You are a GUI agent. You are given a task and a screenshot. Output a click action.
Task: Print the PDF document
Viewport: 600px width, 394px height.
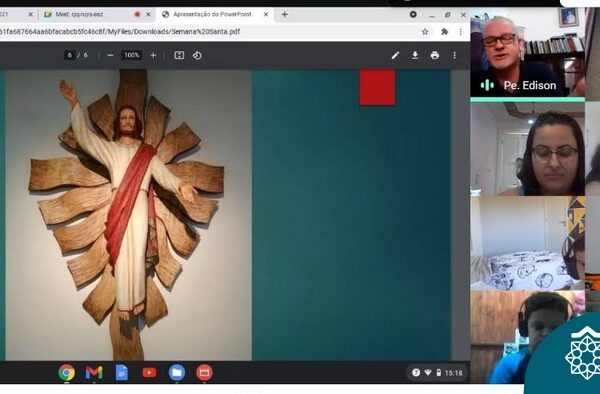435,55
